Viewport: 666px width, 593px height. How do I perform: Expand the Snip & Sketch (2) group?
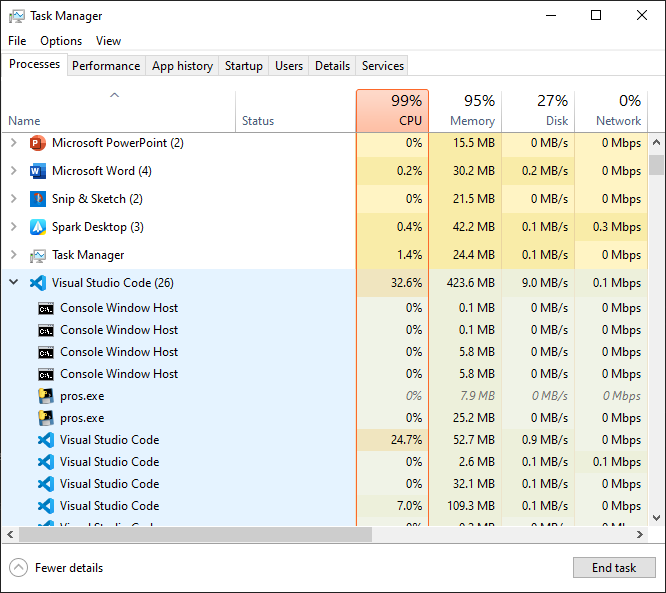14,199
